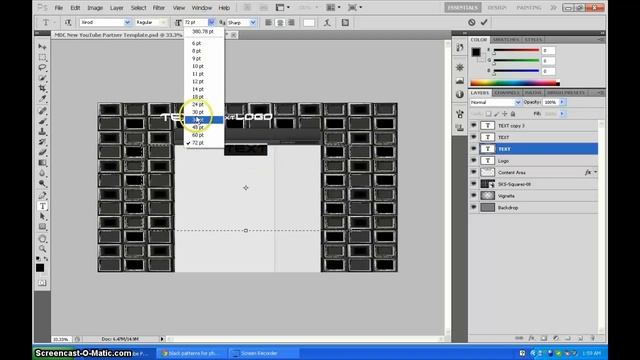Hide the SKS-Squares-08 layer
The image size is (640, 360).
point(473,184)
